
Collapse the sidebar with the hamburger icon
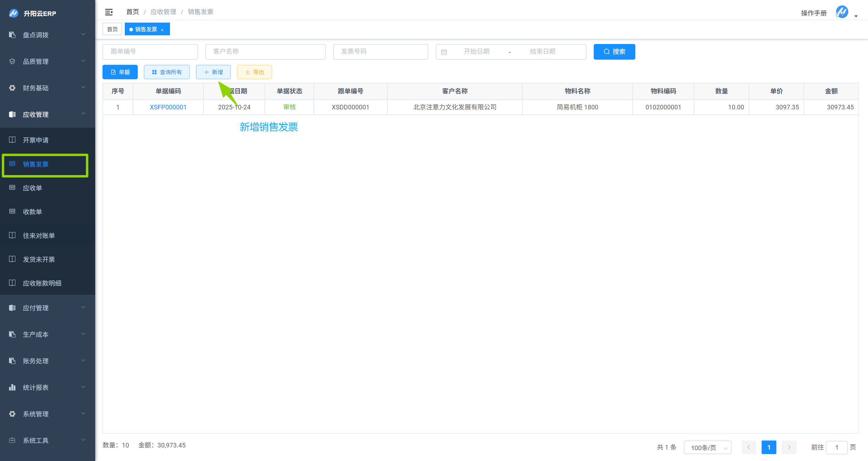point(109,12)
